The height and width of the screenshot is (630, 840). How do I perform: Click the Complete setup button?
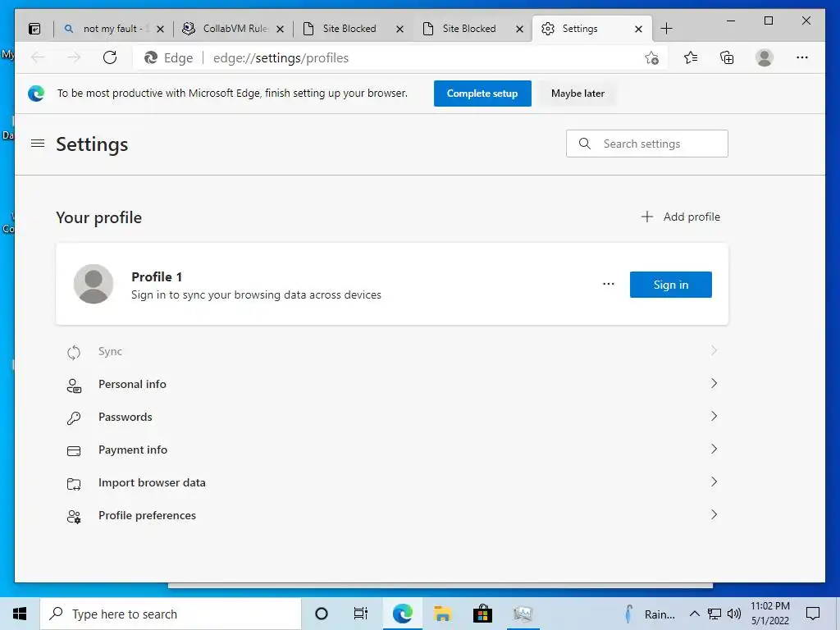coord(482,94)
